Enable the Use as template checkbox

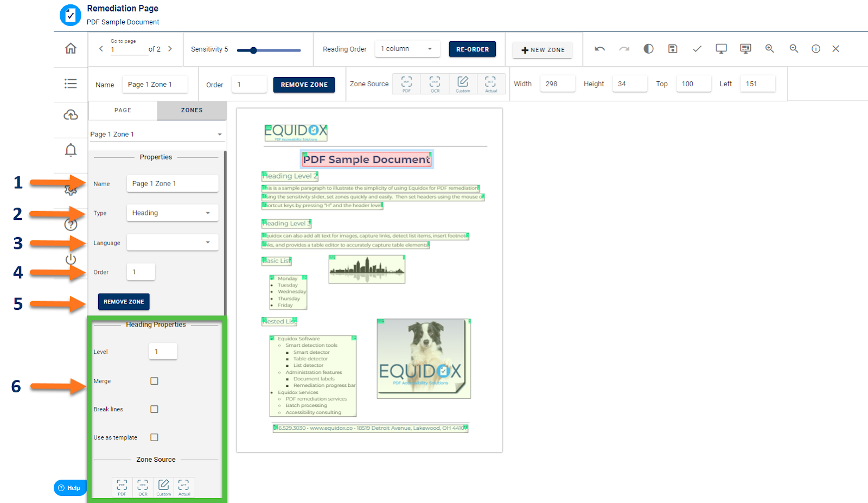pyautogui.click(x=155, y=437)
